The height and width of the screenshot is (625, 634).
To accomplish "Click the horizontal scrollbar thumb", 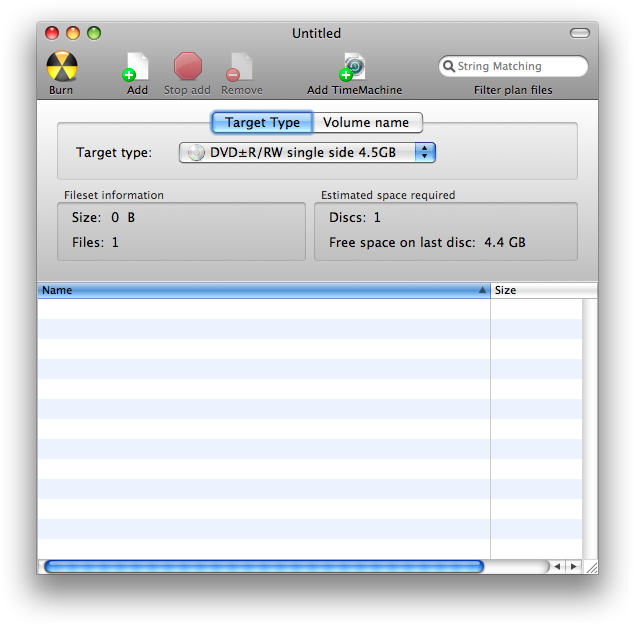I will pos(264,567).
